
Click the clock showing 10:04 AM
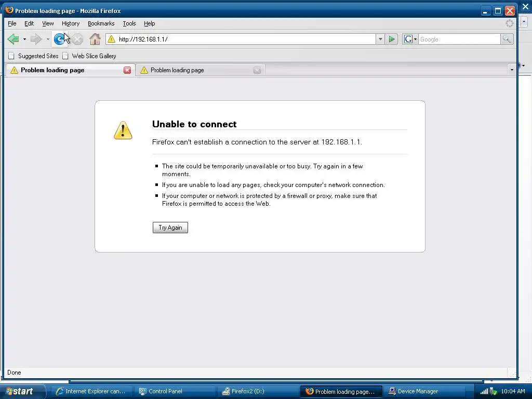513,391
